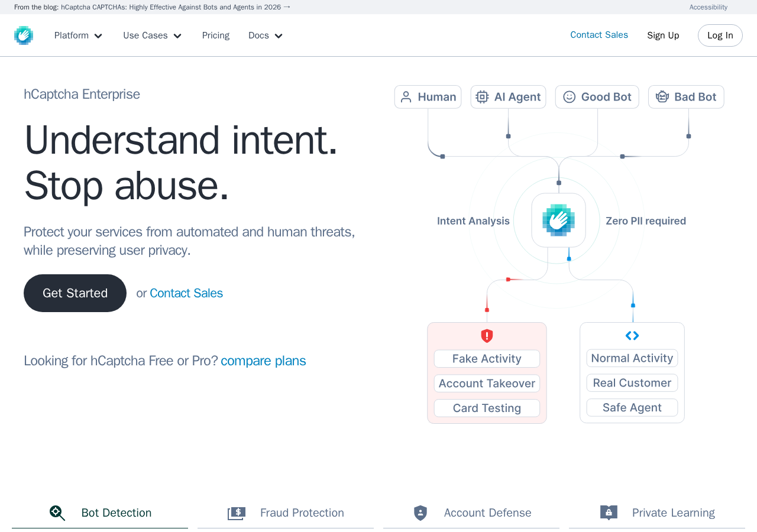This screenshot has width=757, height=532.
Task: Click the Zero PII required text
Action: point(646,221)
